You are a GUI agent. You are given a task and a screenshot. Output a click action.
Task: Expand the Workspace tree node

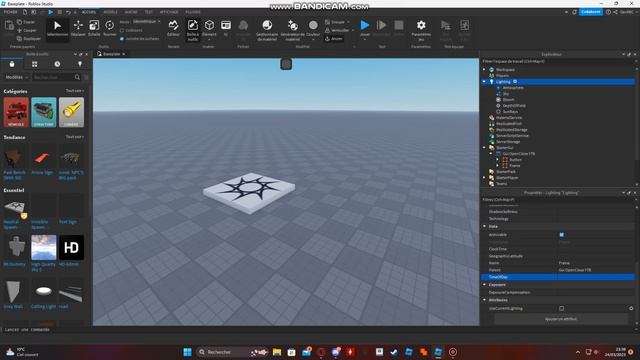(484, 70)
